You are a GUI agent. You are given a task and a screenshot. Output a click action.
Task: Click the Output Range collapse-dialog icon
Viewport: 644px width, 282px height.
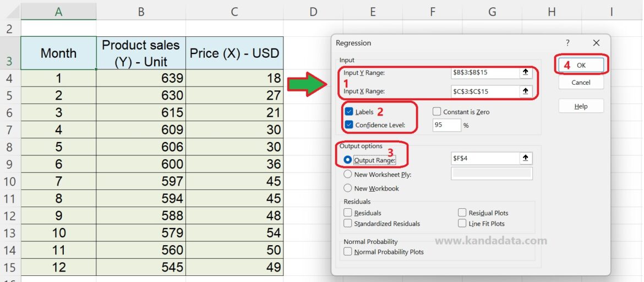525,158
